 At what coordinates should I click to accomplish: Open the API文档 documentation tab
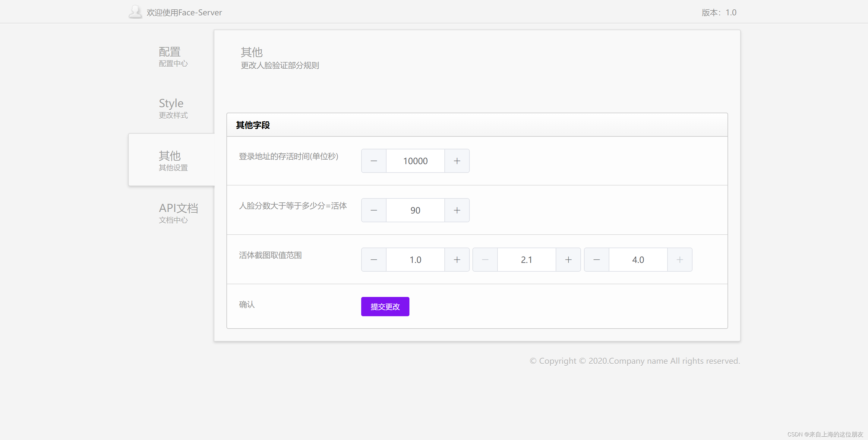[178, 213]
